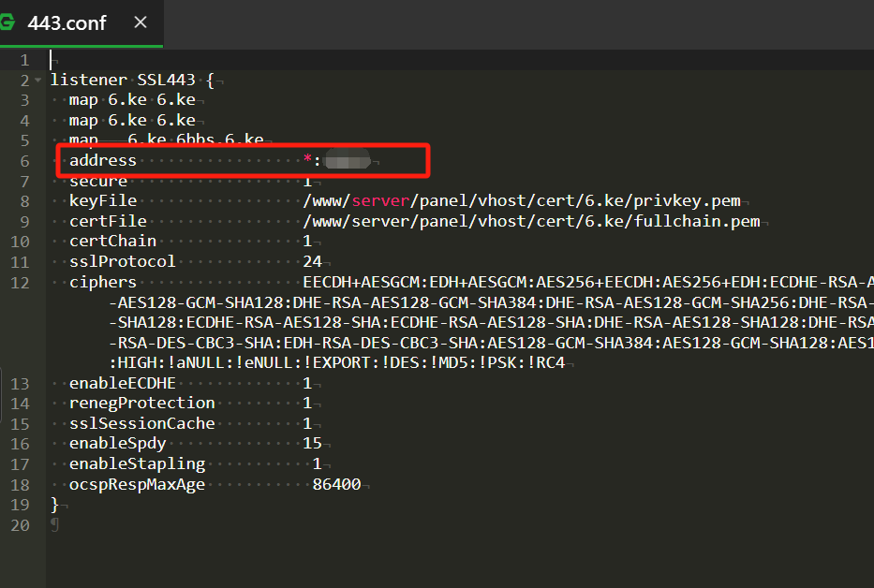Click line number 20 in gutter
This screenshot has height=588, width=874.
[x=22, y=524]
